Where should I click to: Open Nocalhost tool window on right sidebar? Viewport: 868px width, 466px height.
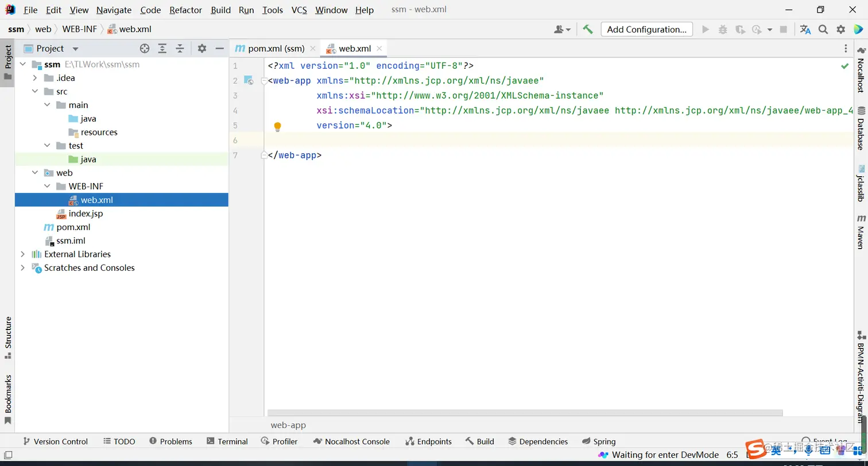pyautogui.click(x=861, y=70)
